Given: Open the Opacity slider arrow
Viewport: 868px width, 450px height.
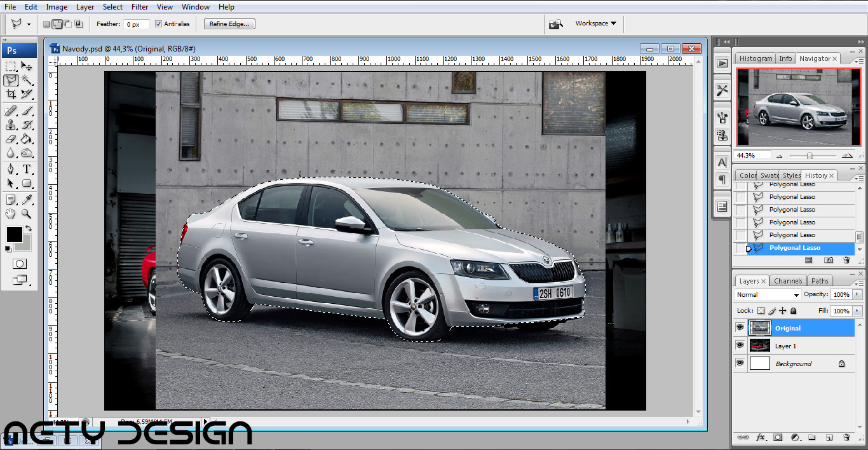Looking at the screenshot, I should [856, 295].
